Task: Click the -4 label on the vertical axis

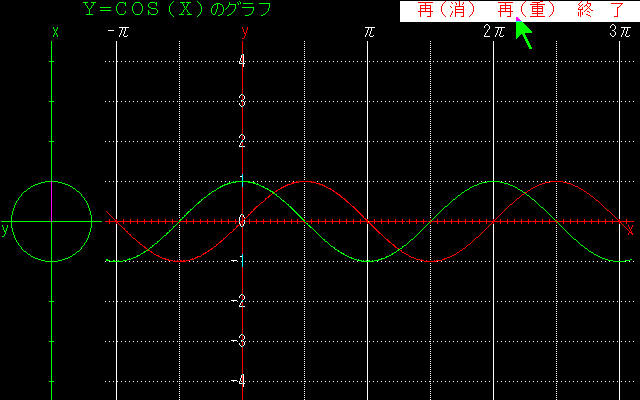Action: click(x=238, y=381)
